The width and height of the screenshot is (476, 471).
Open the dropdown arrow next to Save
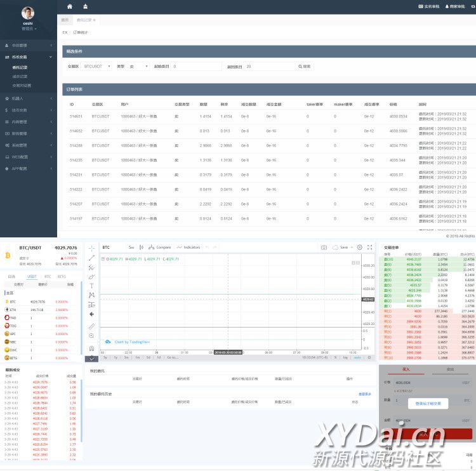tap(352, 248)
